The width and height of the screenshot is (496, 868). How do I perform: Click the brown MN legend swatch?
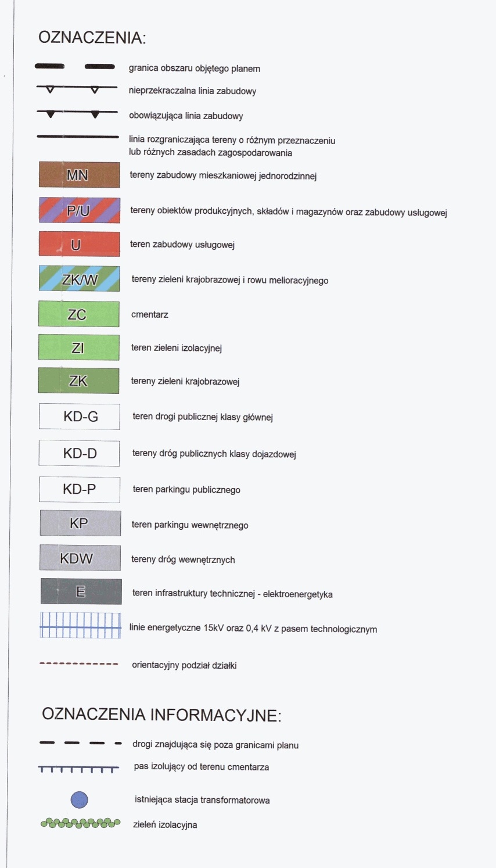pyautogui.click(x=79, y=175)
